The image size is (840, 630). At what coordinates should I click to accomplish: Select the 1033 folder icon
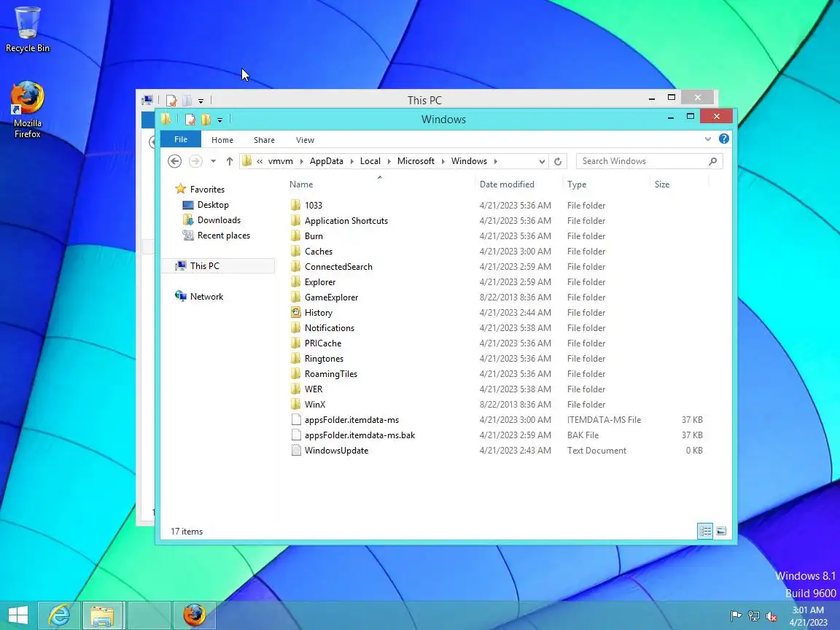296,205
